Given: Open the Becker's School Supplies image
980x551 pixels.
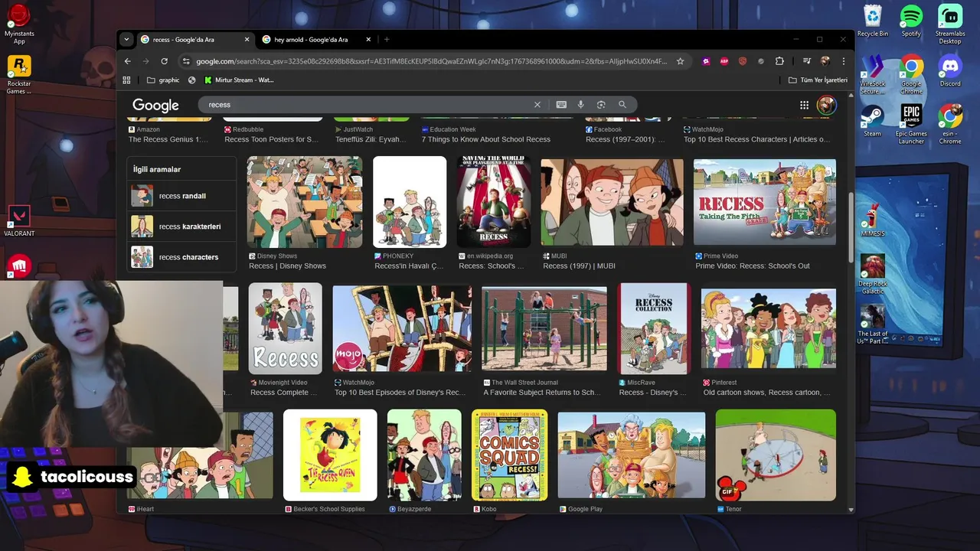Looking at the screenshot, I should point(330,455).
